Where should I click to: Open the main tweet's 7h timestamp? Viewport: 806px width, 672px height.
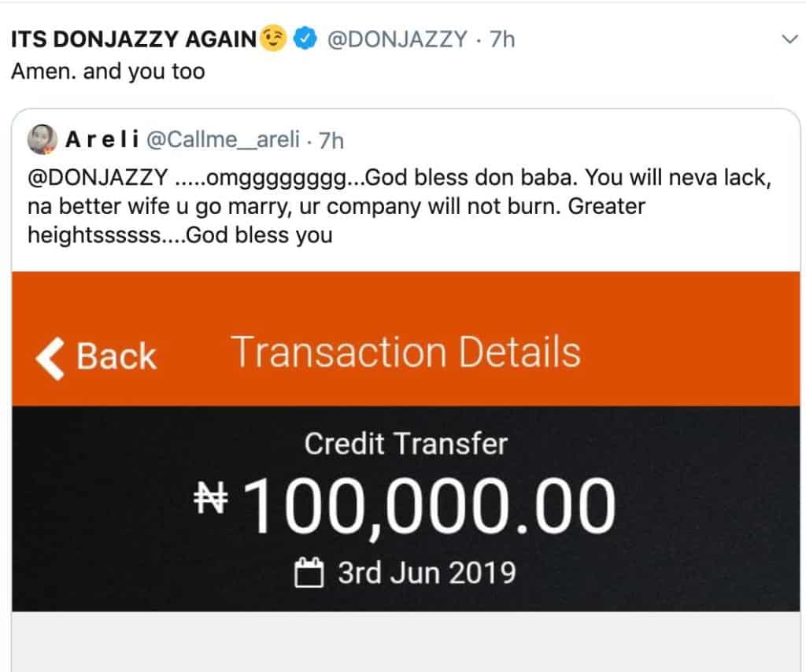(502, 39)
